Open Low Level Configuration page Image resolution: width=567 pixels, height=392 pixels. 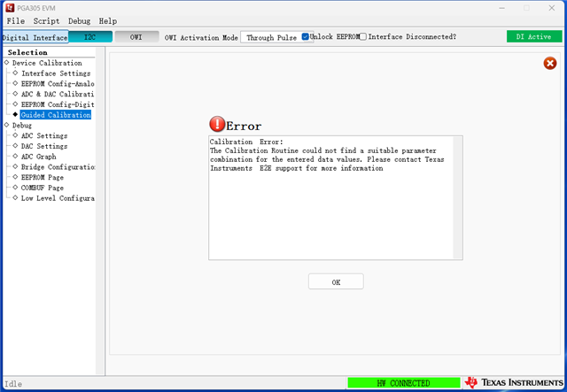pos(58,198)
